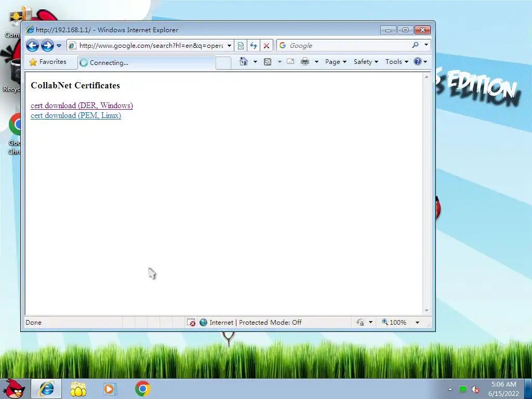Toggle Compatibility View broken page icon

click(241, 46)
